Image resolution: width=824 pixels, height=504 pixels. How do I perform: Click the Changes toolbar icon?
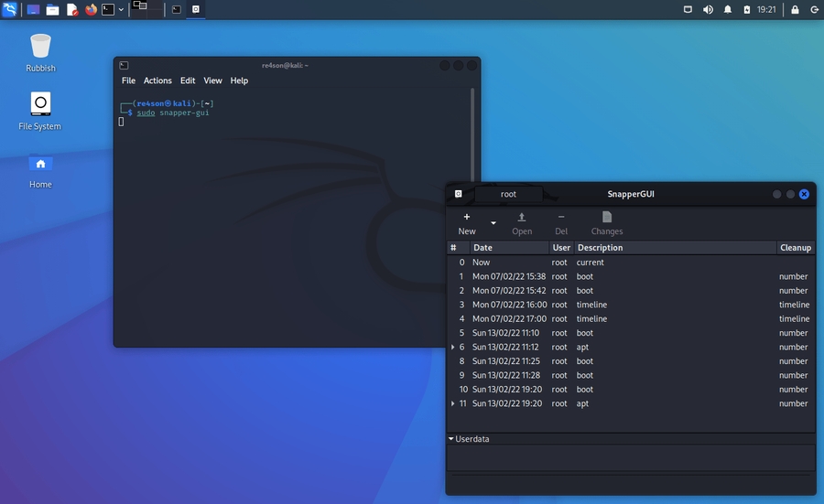606,222
